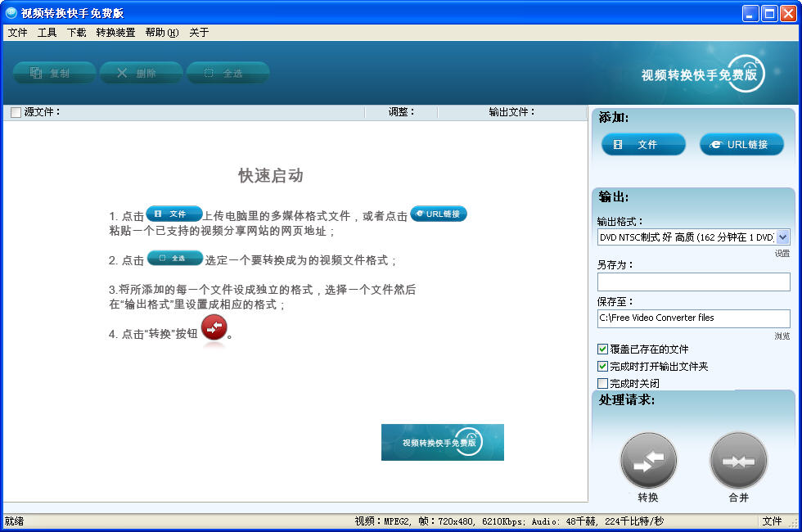
Task: Open the 文件 menu
Action: point(17,32)
